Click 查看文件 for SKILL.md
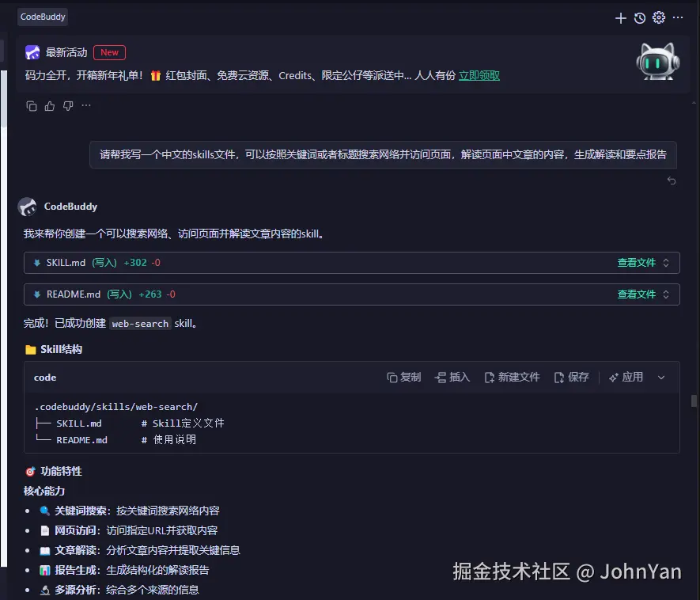The height and width of the screenshot is (600, 700). click(636, 263)
